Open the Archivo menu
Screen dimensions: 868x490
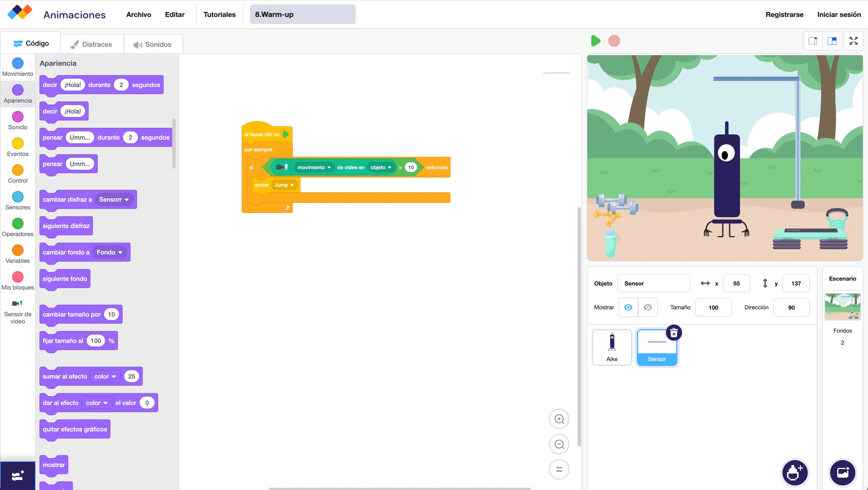click(138, 14)
